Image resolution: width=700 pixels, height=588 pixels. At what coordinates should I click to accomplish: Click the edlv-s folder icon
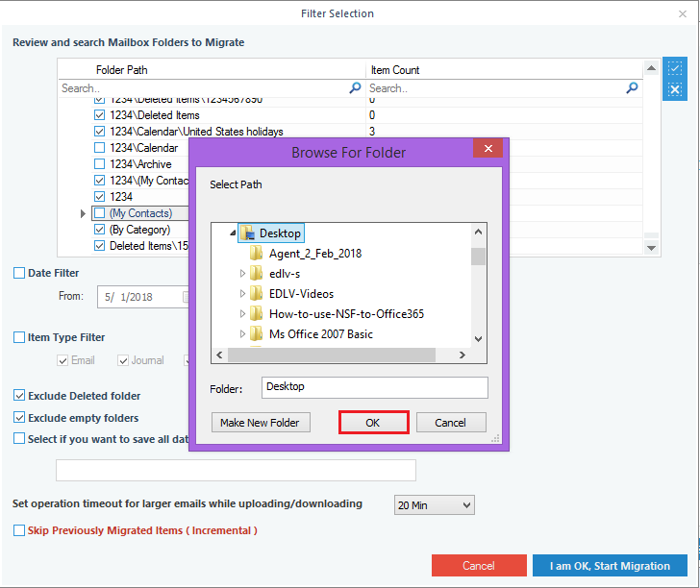click(256, 273)
